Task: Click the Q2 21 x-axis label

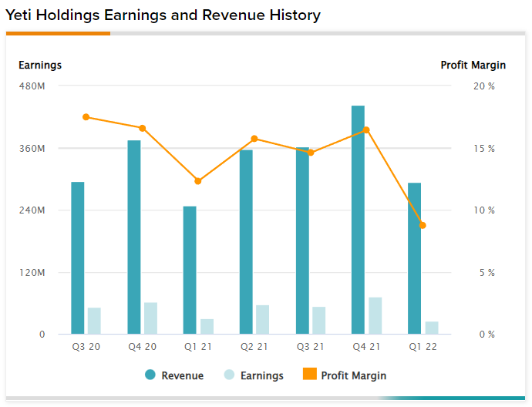Action: (x=254, y=347)
